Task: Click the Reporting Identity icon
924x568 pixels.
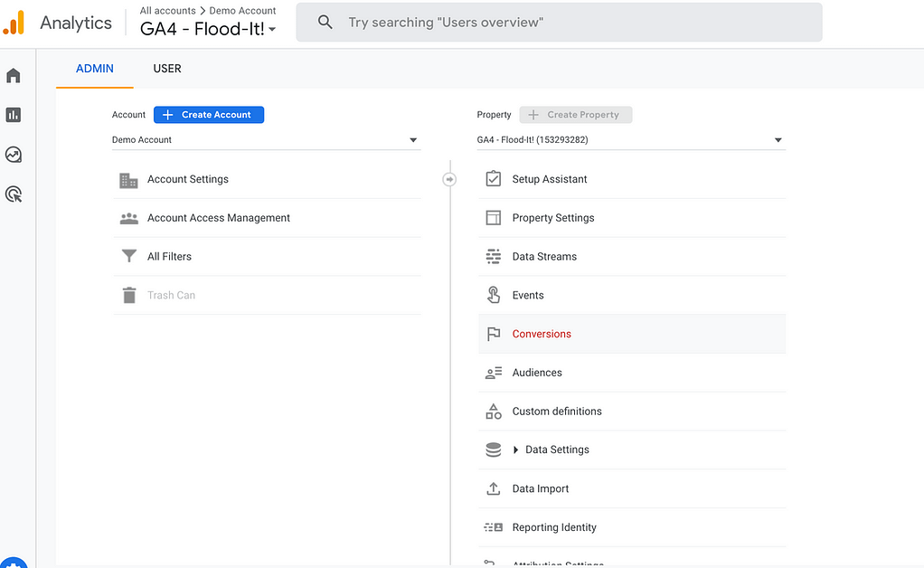Action: point(494,527)
